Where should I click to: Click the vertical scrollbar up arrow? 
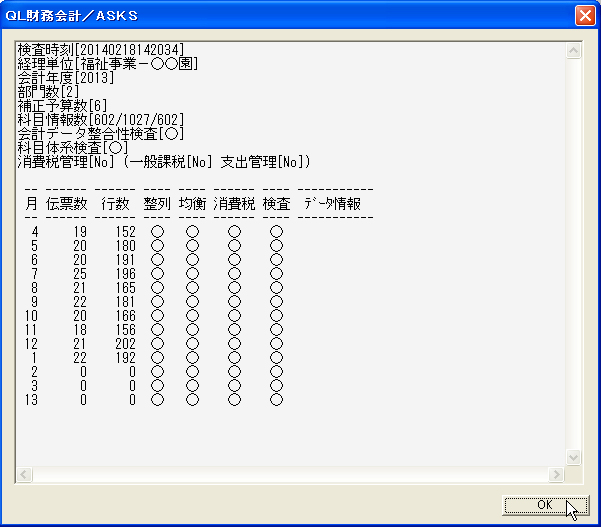(573, 50)
